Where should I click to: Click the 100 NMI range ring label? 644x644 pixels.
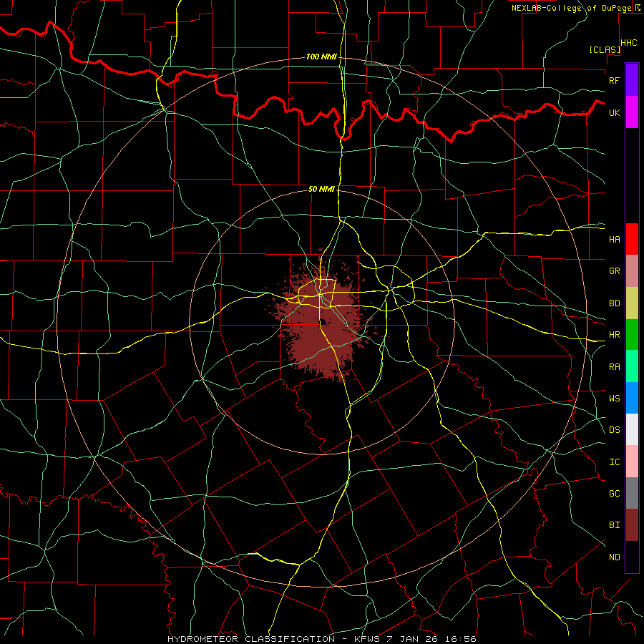[321, 57]
